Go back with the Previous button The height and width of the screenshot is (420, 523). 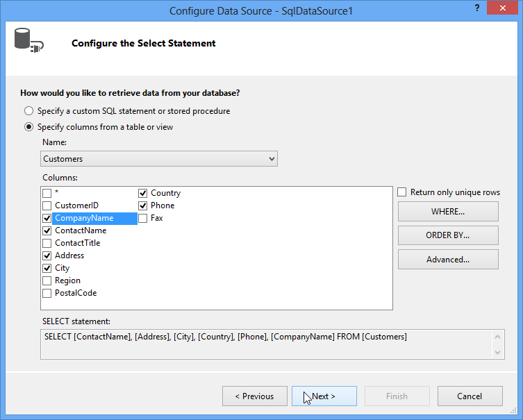pos(255,396)
